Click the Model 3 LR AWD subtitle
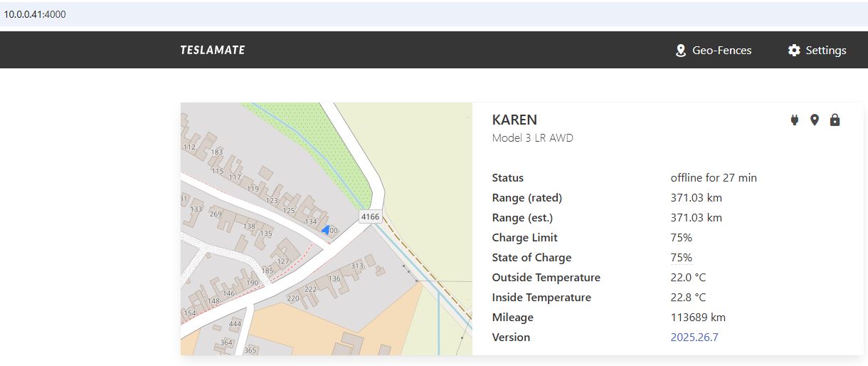This screenshot has width=868, height=366. coord(532,138)
